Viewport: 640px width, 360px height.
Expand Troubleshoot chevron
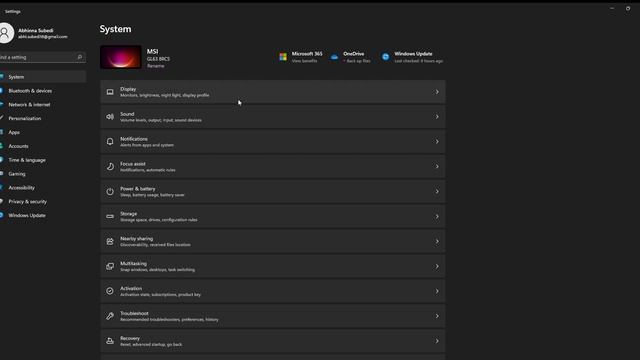pyautogui.click(x=437, y=316)
